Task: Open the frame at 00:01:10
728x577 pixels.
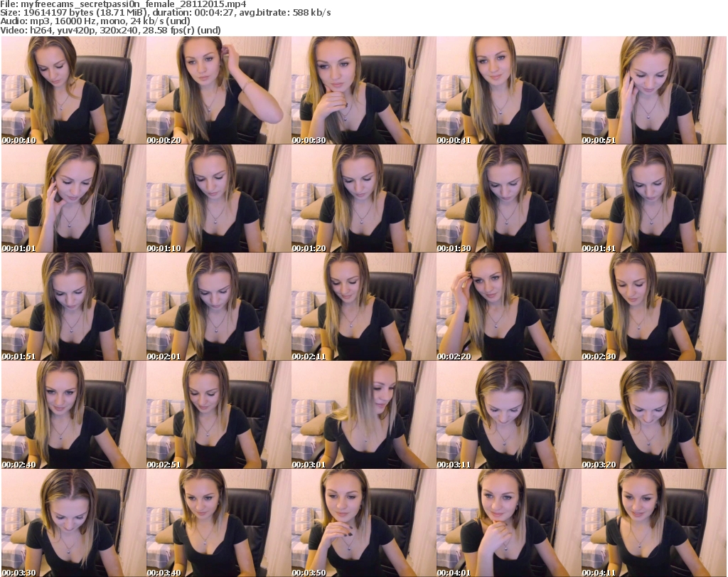Action: [219, 198]
